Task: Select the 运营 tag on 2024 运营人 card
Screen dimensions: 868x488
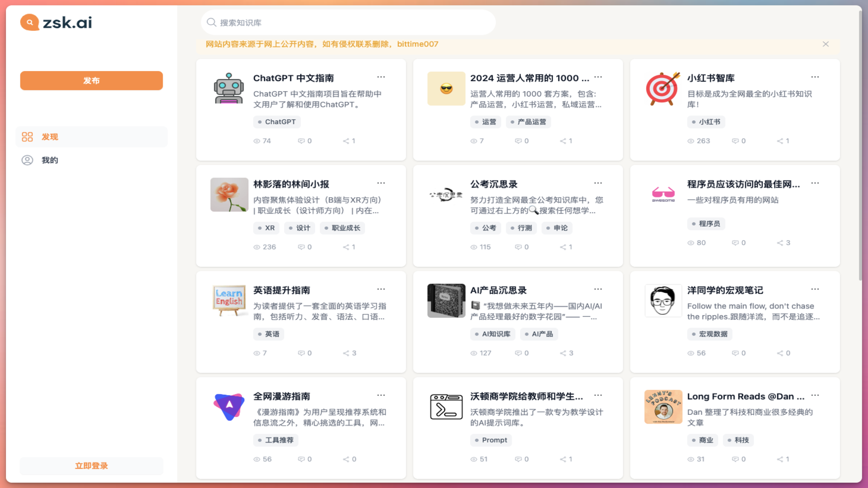Action: 486,121
